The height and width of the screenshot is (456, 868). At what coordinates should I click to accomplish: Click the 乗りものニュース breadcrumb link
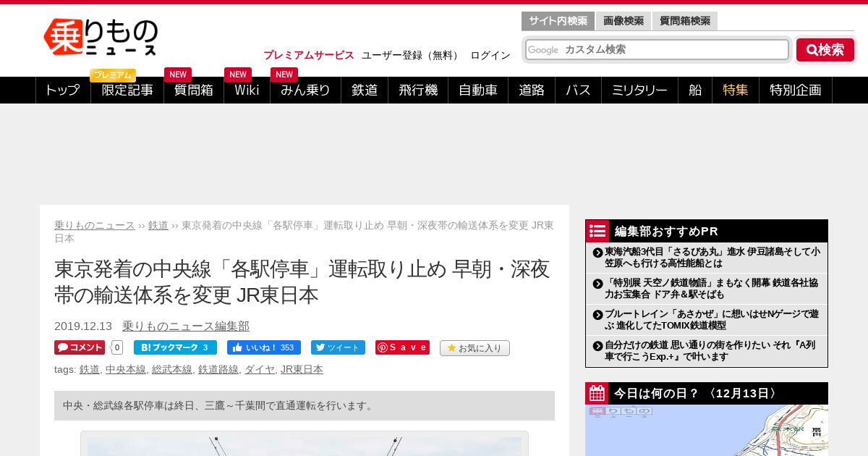tap(95, 225)
